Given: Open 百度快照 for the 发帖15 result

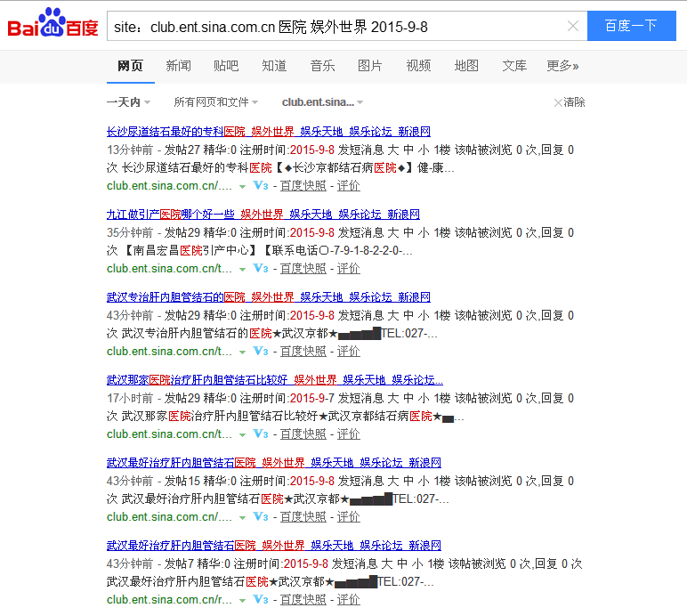Looking at the screenshot, I should point(303,517).
